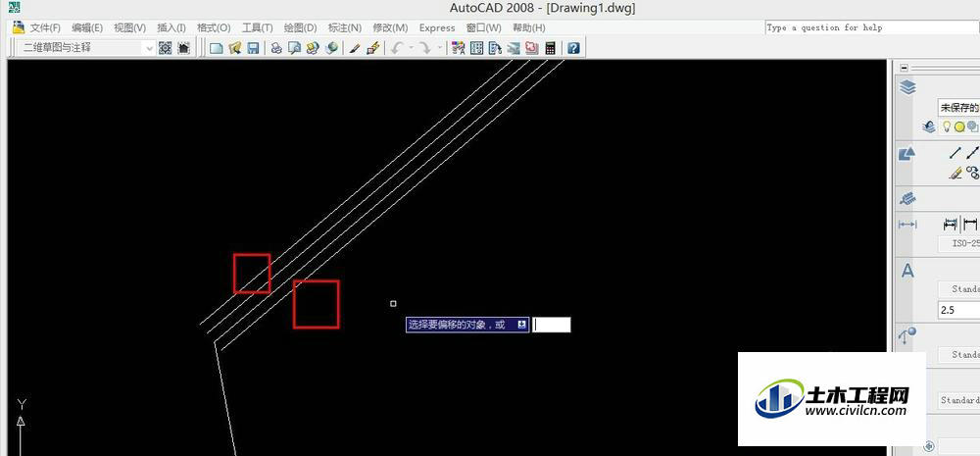Open the 工具(T) menu
The image size is (980, 456).
(x=258, y=27)
